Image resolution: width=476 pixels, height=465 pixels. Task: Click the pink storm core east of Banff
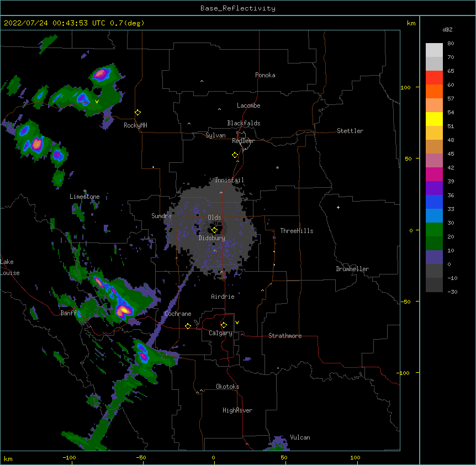coord(124,310)
